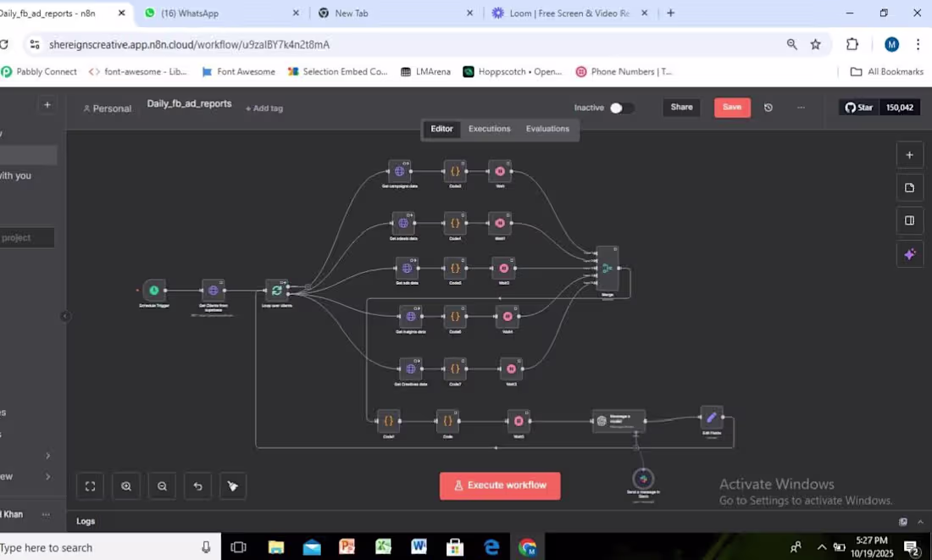
Task: Select the Wait node in the Creatives row
Action: pos(511,369)
